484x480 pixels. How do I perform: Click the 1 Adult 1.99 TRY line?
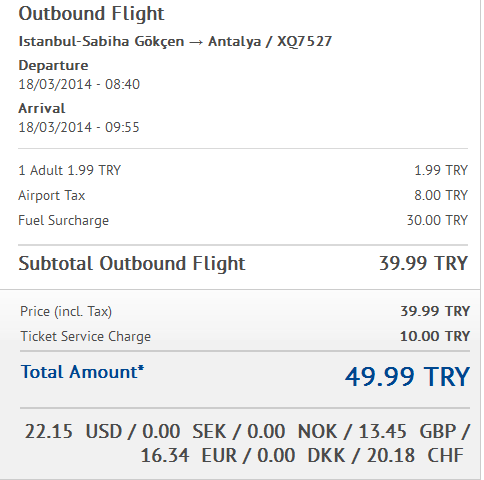click(x=70, y=170)
